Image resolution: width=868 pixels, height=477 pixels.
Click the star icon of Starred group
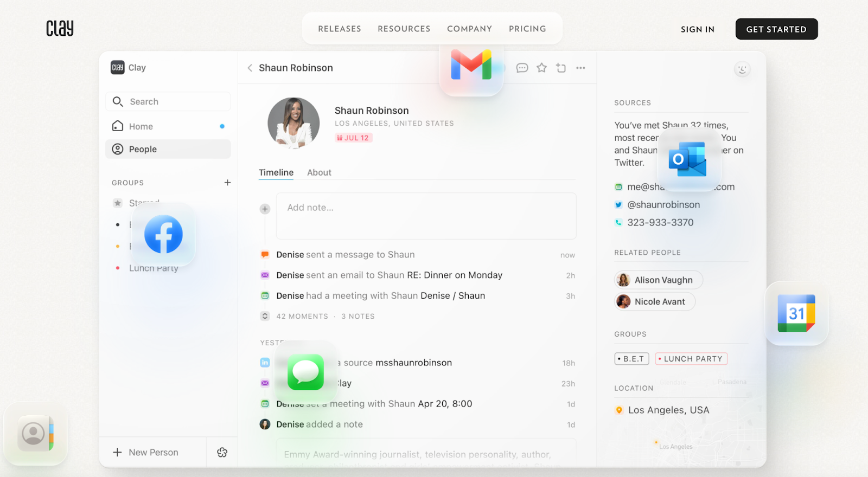coord(118,203)
